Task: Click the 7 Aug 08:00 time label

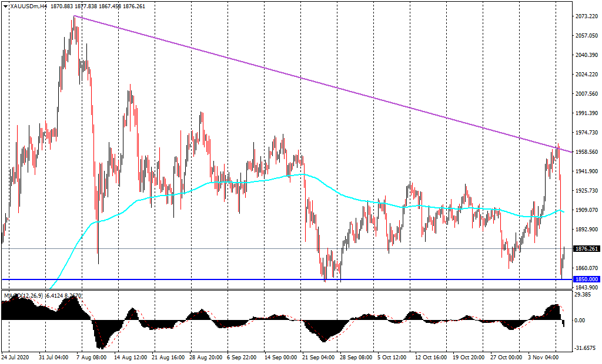Action: pos(91,356)
